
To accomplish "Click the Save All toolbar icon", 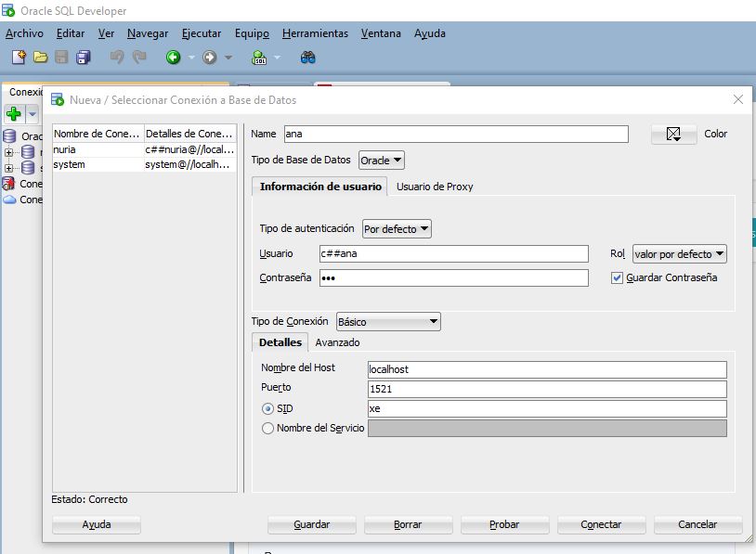I will tap(83, 58).
